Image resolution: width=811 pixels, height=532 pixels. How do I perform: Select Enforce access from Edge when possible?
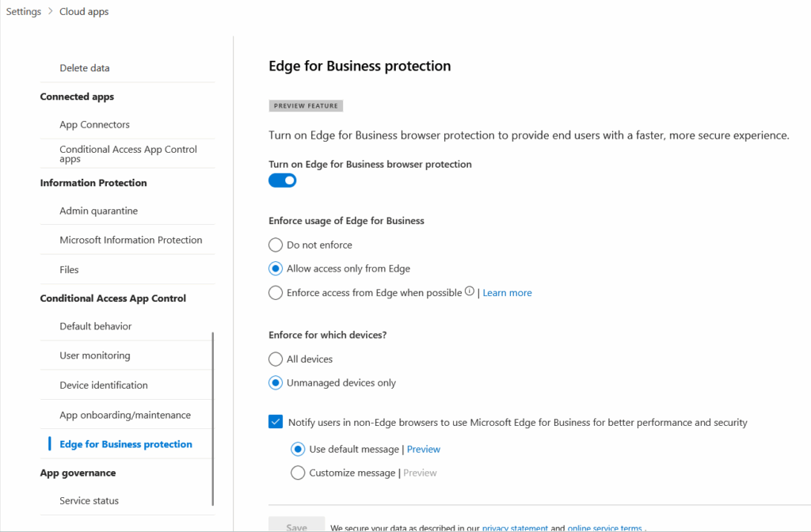coord(276,293)
